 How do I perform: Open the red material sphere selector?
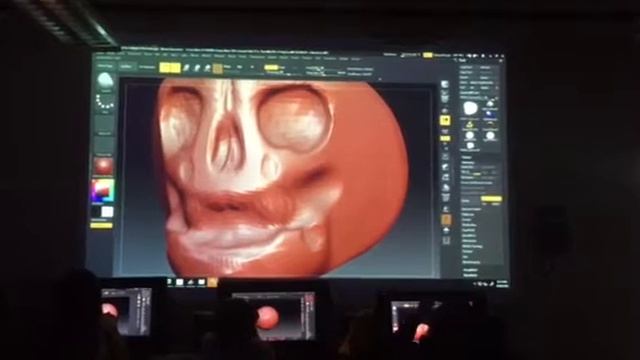tap(103, 166)
